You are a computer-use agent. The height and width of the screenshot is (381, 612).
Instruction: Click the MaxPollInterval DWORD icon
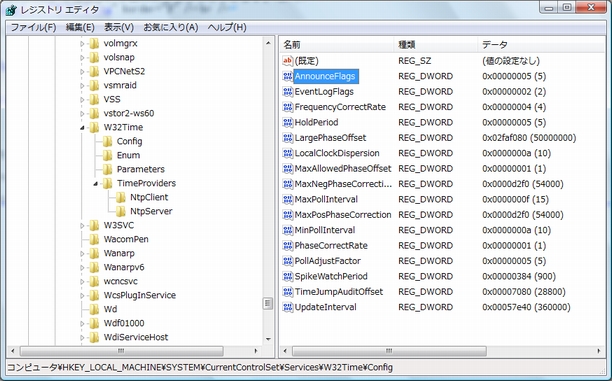(x=288, y=199)
